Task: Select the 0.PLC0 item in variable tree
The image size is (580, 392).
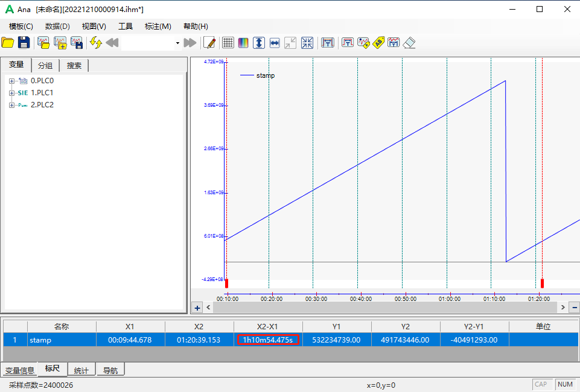Action: [42, 81]
